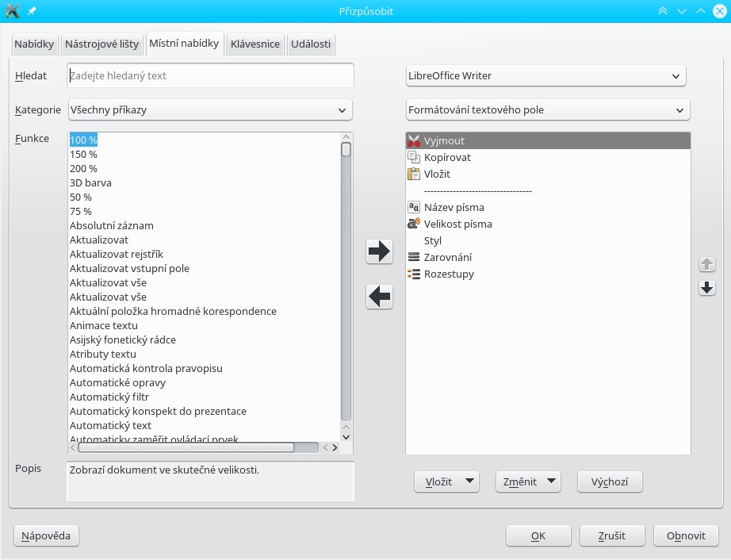Select '75 %' in function list
Image resolution: width=731 pixels, height=560 pixels.
pos(81,211)
